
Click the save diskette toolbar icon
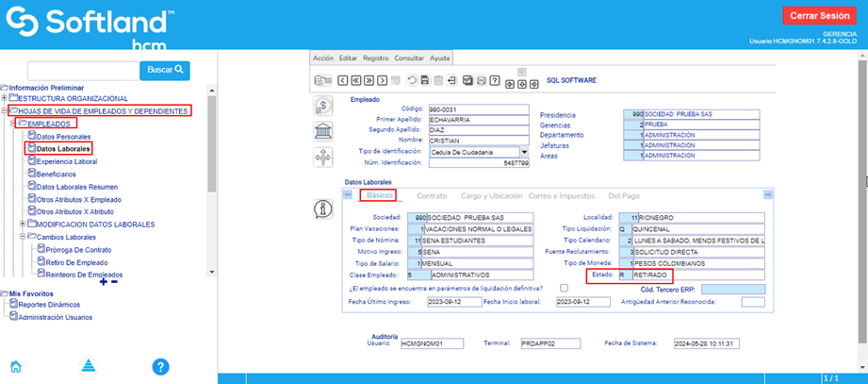pyautogui.click(x=425, y=81)
